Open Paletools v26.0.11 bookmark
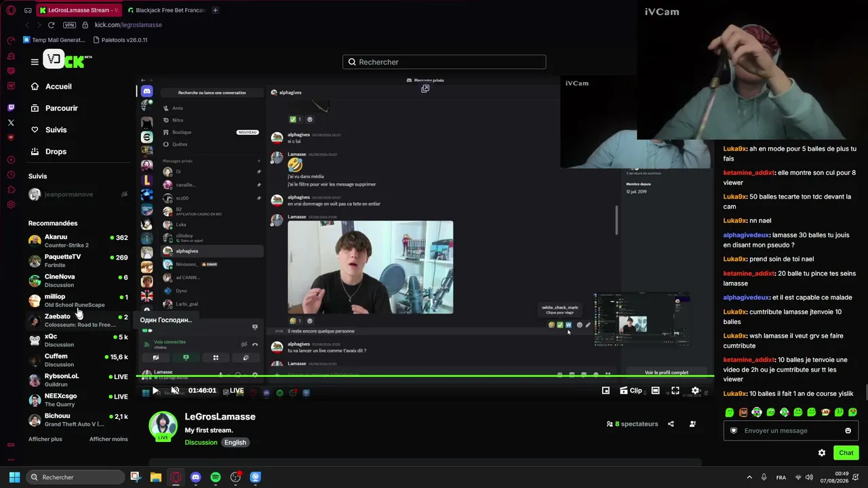Screen dimensions: 868x488 (x=119, y=40)
